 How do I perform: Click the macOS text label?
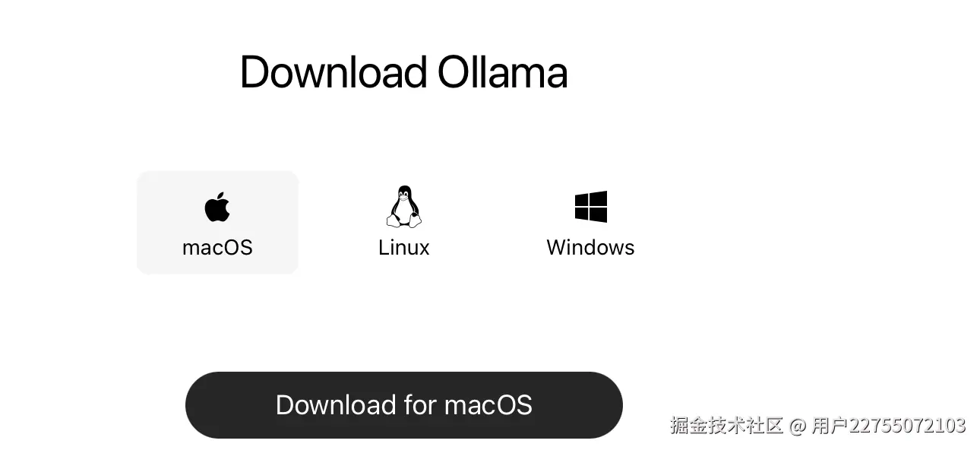click(x=217, y=248)
